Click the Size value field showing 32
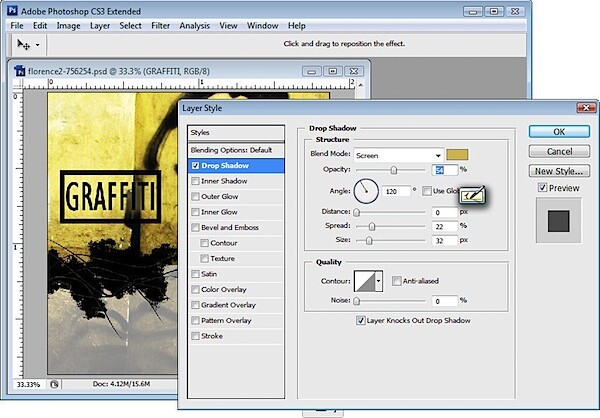Image resolution: width=600 pixels, height=418 pixels. 445,241
